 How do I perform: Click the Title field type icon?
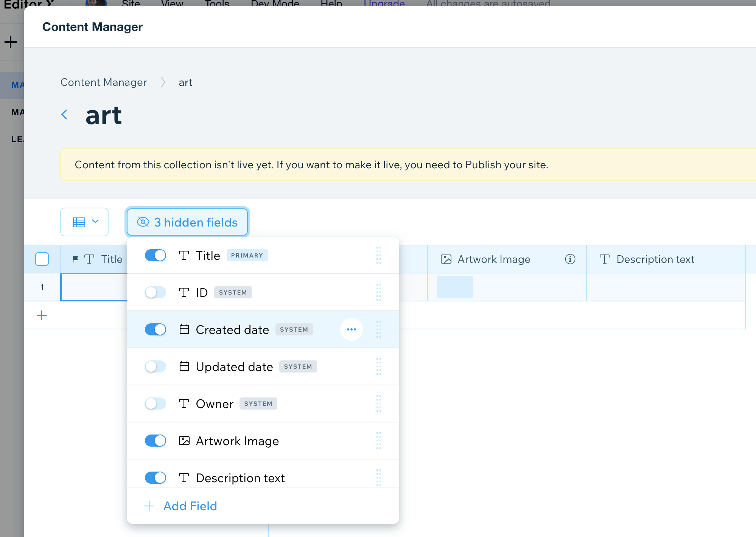183,255
